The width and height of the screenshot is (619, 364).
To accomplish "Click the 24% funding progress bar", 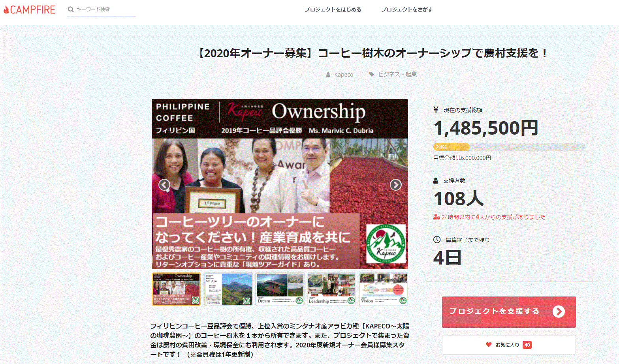I will (x=452, y=146).
